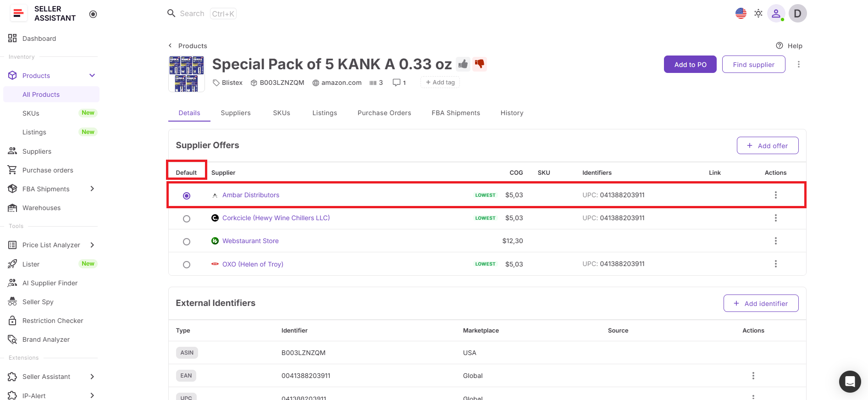868x400 pixels.
Task: Open product more options kebab menu
Action: [799, 64]
